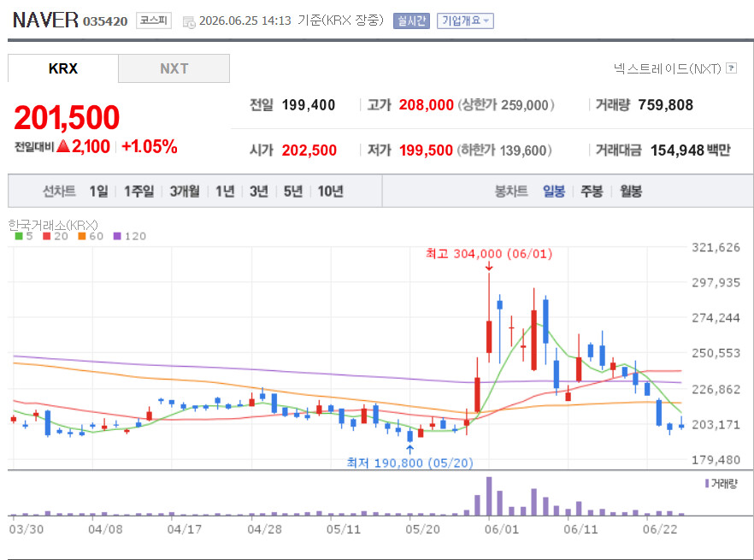Click the purple 거래량 volume legend marker
Image resolution: width=754 pixels, height=560 pixels.
tap(707, 483)
